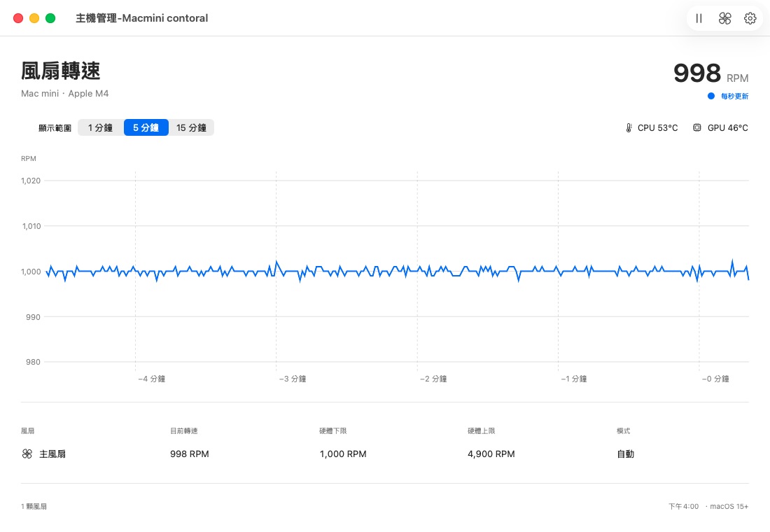Click the CPU 53°C temperature reading
The height and width of the screenshot is (532, 770).
657,127
